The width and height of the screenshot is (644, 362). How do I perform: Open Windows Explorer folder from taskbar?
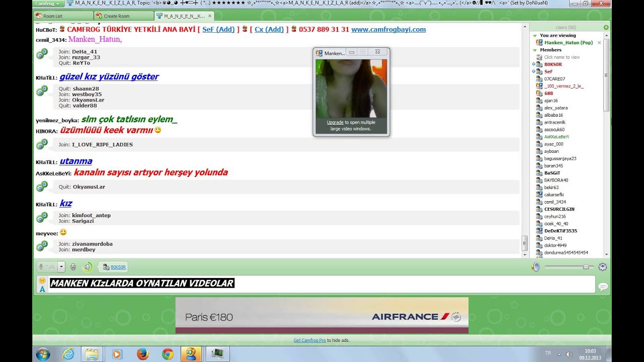(x=92, y=354)
